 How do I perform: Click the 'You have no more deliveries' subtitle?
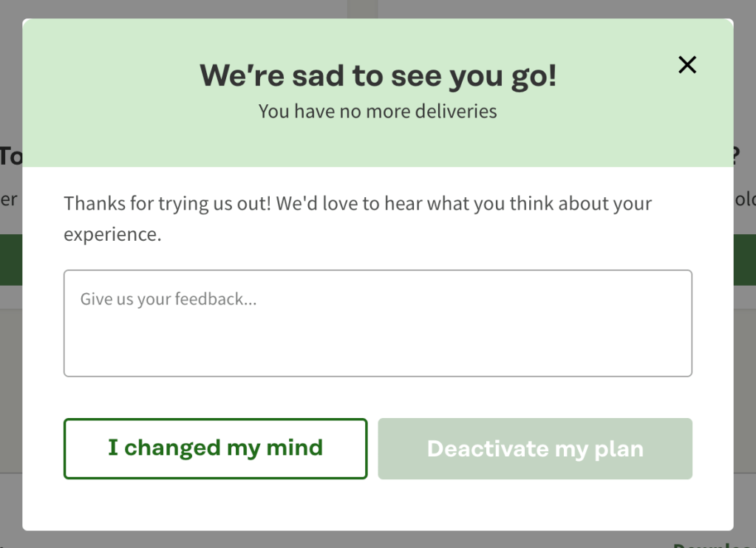click(x=378, y=112)
